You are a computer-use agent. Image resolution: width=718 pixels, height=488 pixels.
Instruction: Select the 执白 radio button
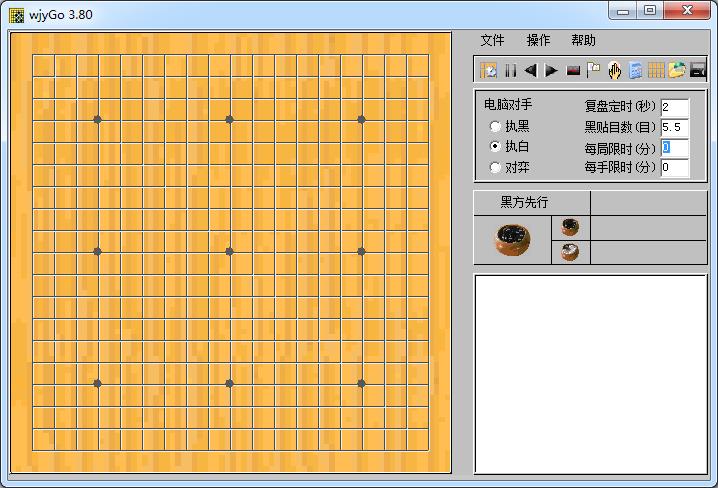pos(495,147)
